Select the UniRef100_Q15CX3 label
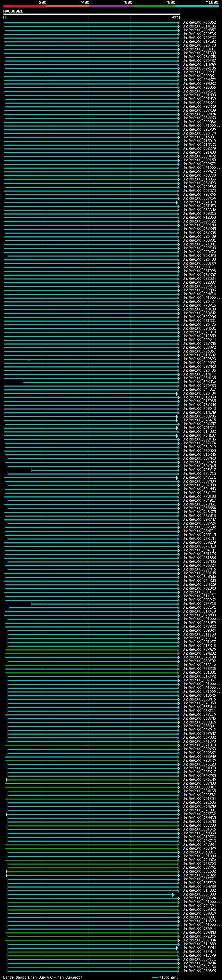 tap(199, 145)
